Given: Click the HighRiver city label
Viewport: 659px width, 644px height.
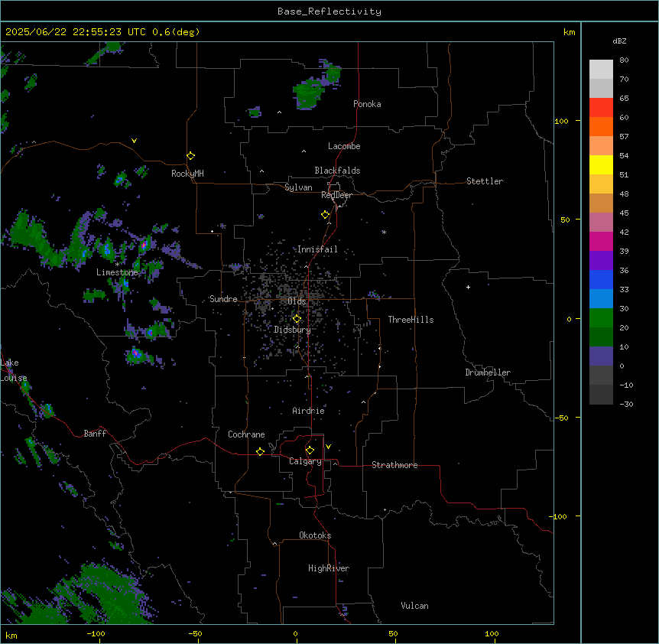Looking at the screenshot, I should [329, 568].
